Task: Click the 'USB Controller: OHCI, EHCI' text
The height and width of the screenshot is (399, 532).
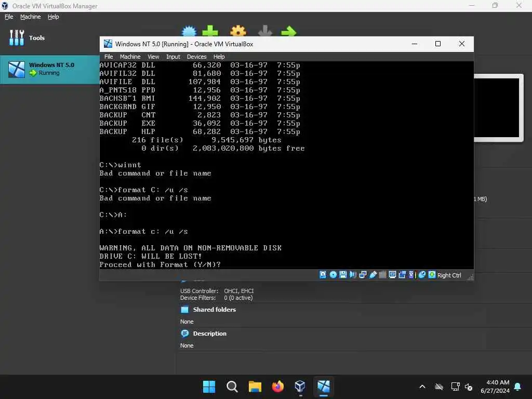Action: [217, 291]
